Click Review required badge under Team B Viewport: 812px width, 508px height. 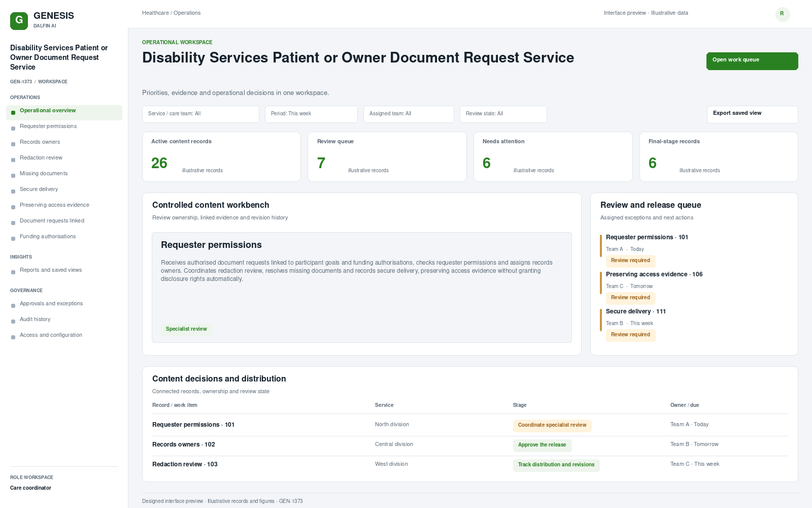point(630,335)
